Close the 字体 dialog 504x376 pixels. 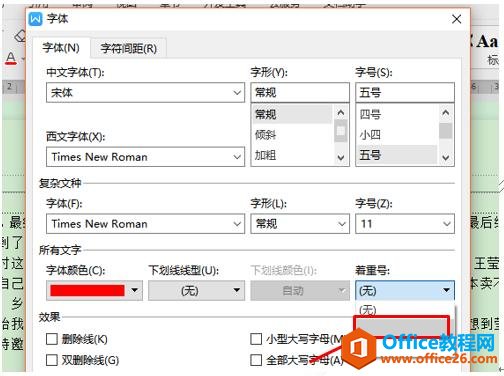coord(457,19)
